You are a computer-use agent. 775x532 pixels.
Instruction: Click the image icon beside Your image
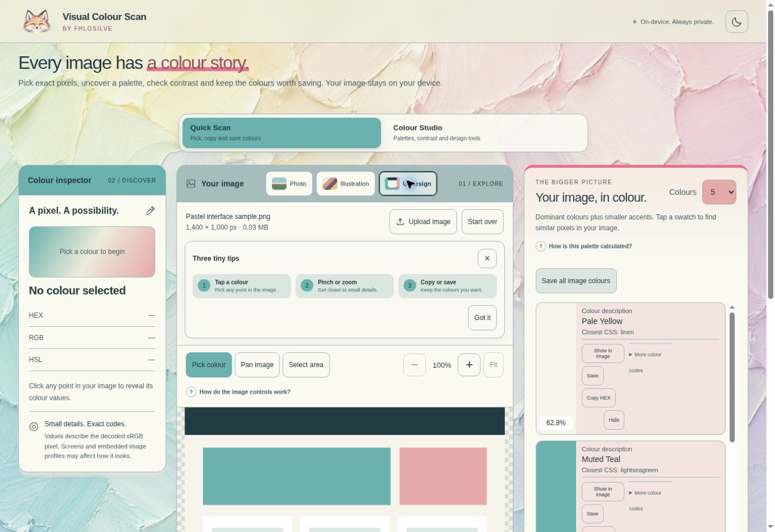191,184
